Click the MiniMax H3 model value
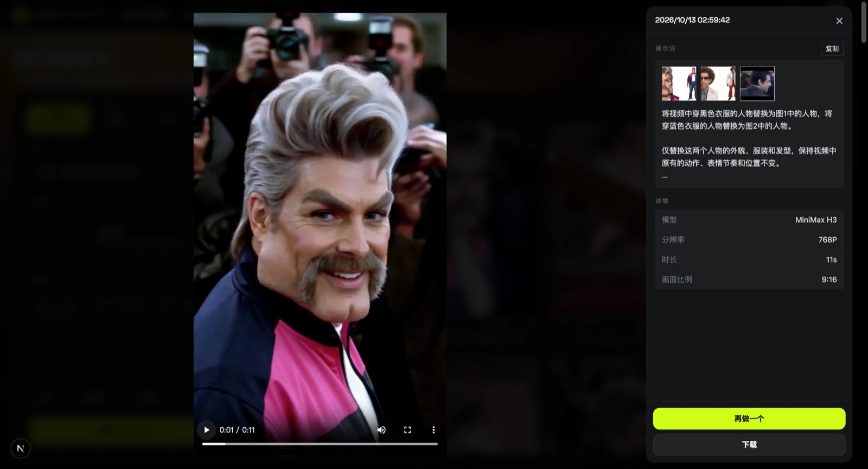This screenshot has height=469, width=868. pyautogui.click(x=816, y=220)
